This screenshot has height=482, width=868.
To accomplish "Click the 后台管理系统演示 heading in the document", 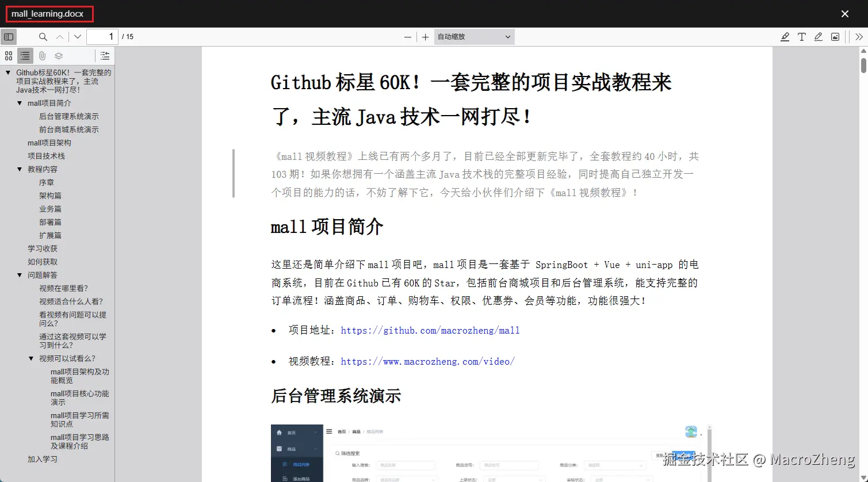I will pyautogui.click(x=336, y=396).
